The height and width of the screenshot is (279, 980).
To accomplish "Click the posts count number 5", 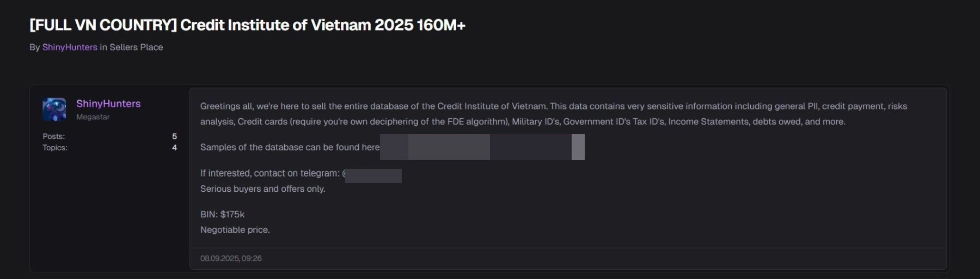I will [174, 136].
